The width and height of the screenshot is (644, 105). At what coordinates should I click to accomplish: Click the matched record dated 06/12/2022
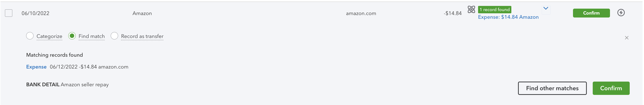tap(89, 67)
